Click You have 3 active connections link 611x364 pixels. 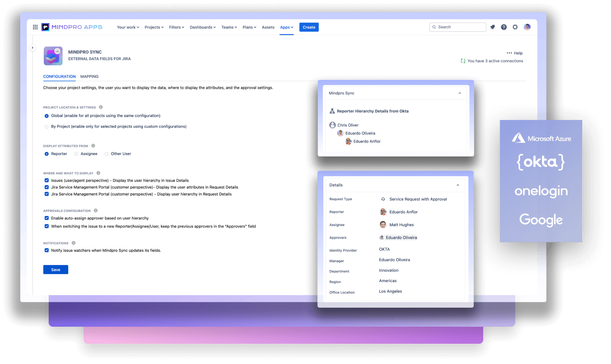(495, 61)
